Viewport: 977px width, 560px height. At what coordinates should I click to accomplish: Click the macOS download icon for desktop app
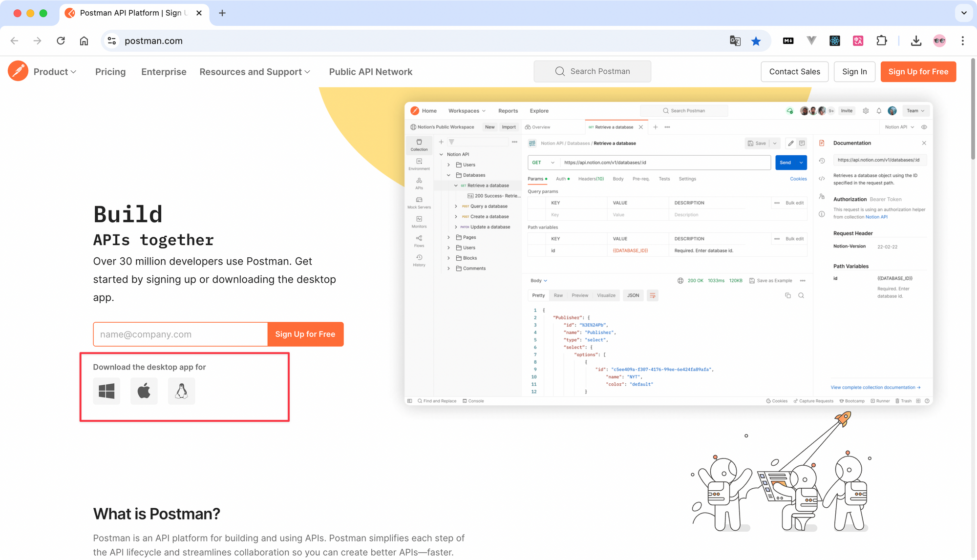tap(144, 390)
